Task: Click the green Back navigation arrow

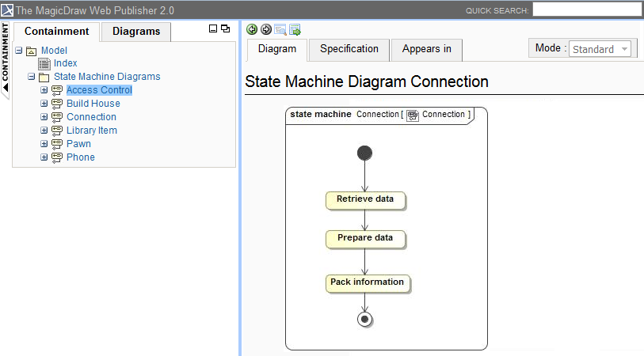Action: click(x=252, y=29)
